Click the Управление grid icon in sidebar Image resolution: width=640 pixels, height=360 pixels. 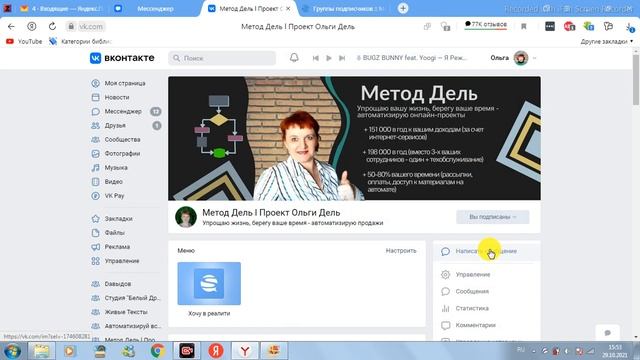pos(96,261)
